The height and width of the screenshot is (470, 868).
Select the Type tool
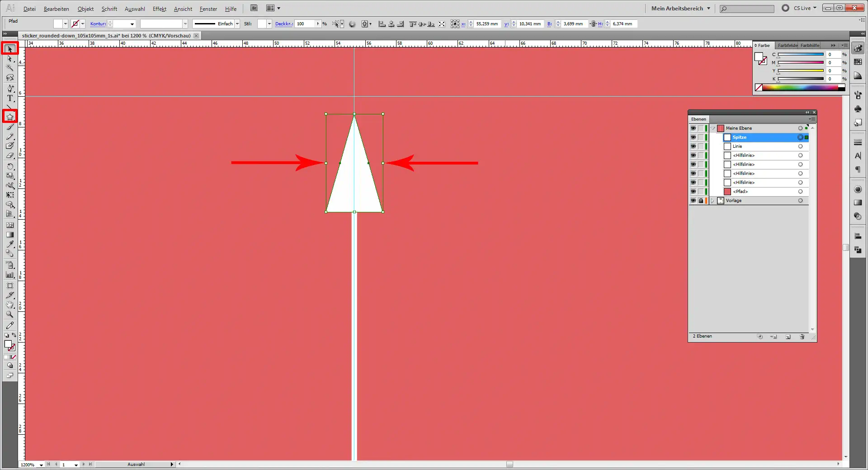[10, 98]
